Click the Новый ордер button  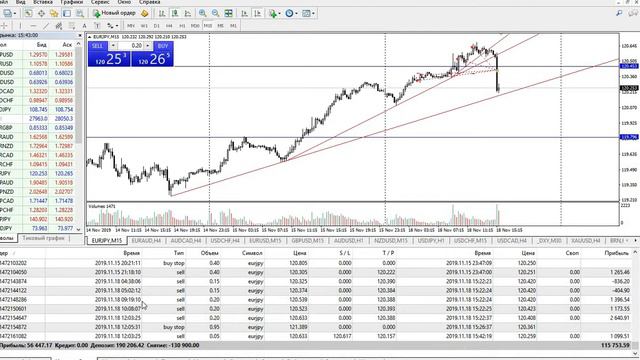[x=115, y=13]
